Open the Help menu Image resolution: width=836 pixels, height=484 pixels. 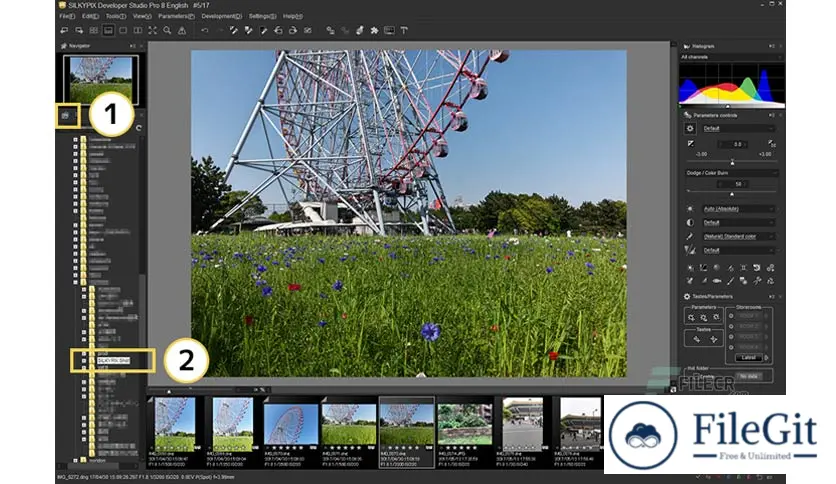pos(292,17)
